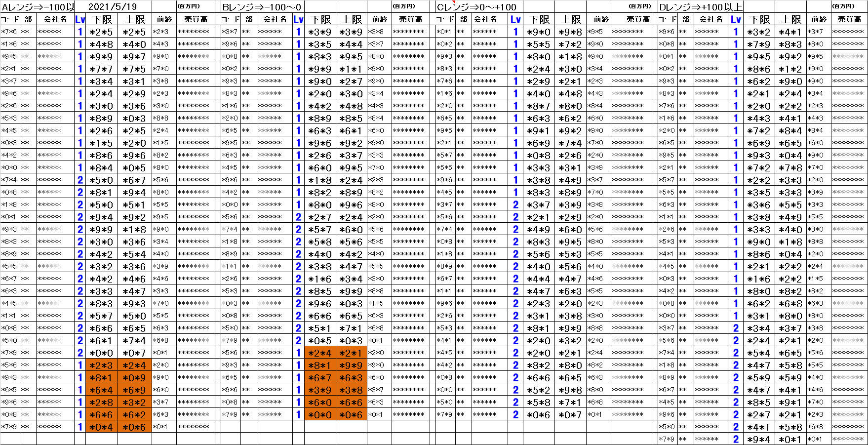Click 上限 value *4*1 in D range first row

point(790,32)
